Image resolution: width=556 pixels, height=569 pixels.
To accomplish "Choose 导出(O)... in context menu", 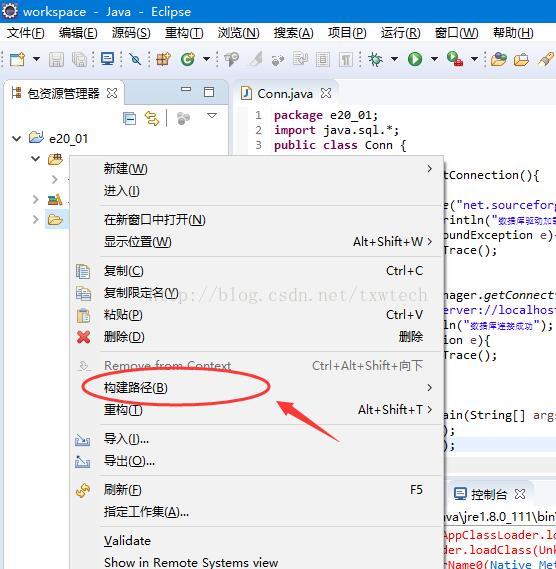I will pos(257,461).
